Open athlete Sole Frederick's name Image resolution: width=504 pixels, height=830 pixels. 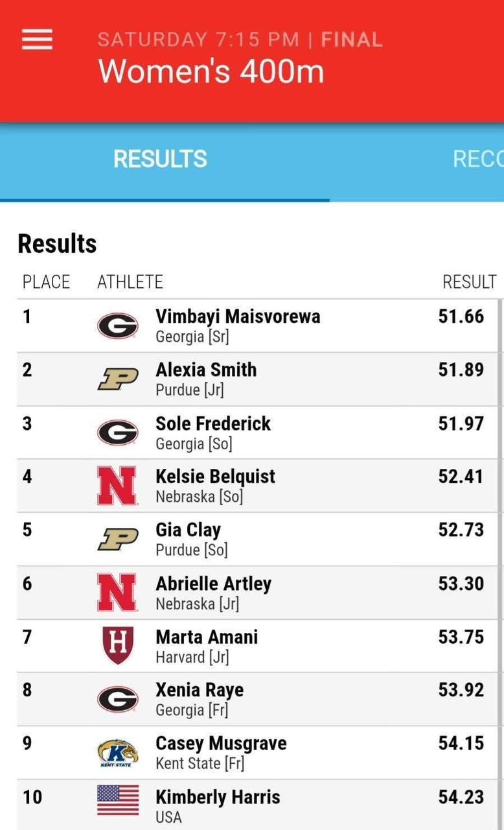pos(213,423)
